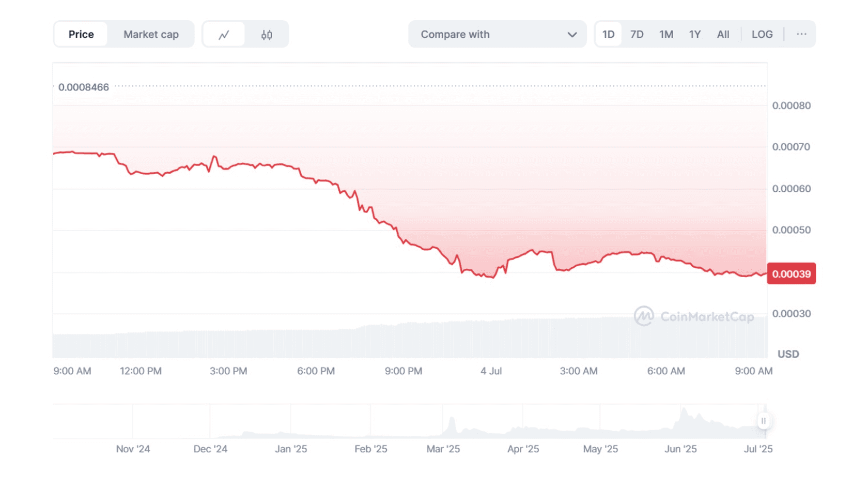Choose the 1M time range

(666, 35)
